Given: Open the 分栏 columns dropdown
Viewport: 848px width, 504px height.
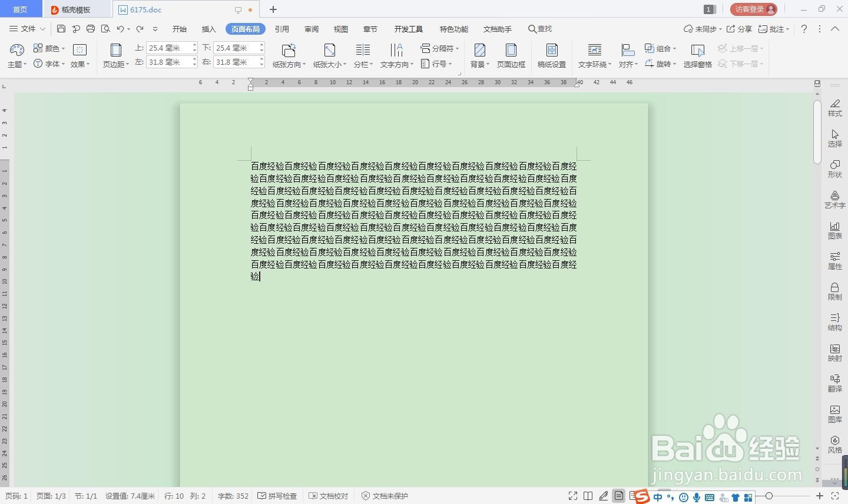Looking at the screenshot, I should pyautogui.click(x=363, y=56).
